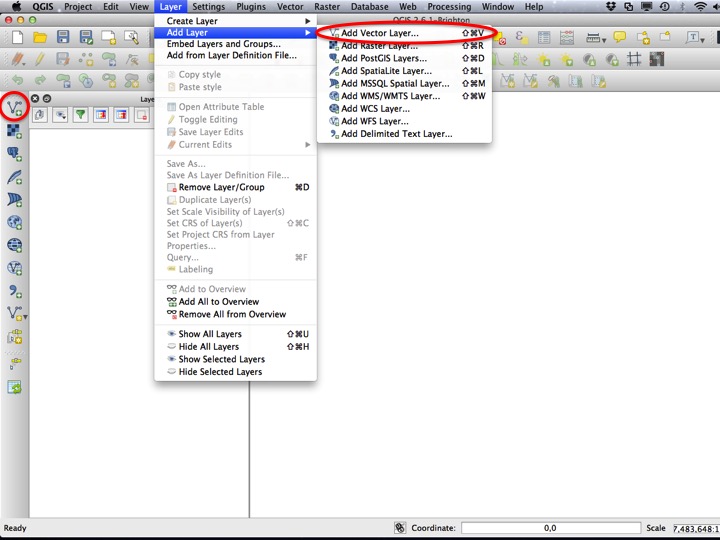
Task: Click the New Shapefile Layer icon in left toolbar
Action: coord(14,314)
